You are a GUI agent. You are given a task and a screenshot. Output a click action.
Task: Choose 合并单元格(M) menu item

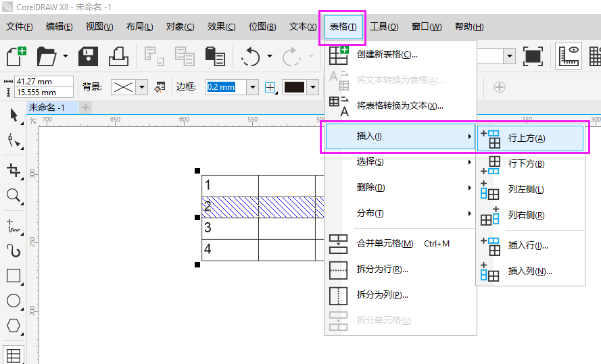400,244
